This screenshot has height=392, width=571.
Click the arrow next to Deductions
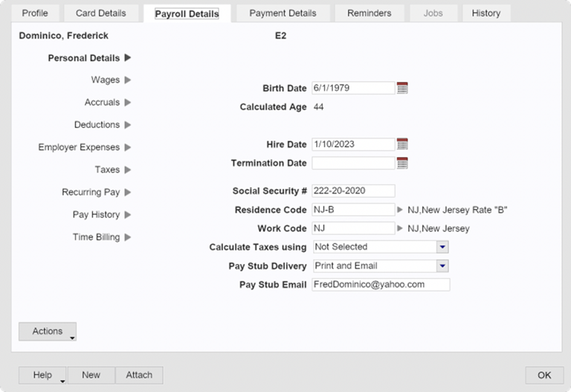pyautogui.click(x=128, y=125)
